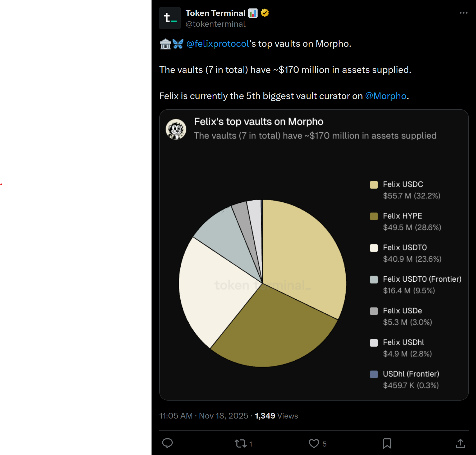Screen dimensions: 476x455
Task: Open the three-dot more options menu
Action: pyautogui.click(x=464, y=13)
